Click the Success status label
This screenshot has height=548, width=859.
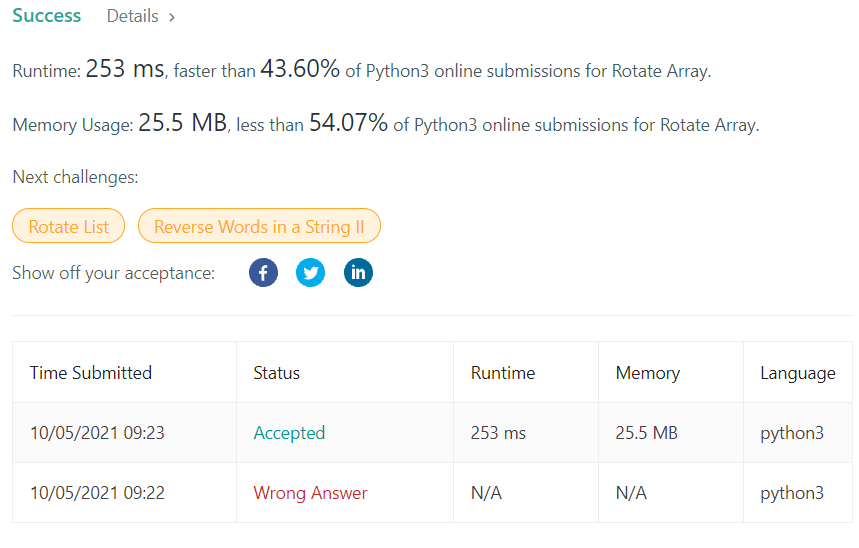47,16
